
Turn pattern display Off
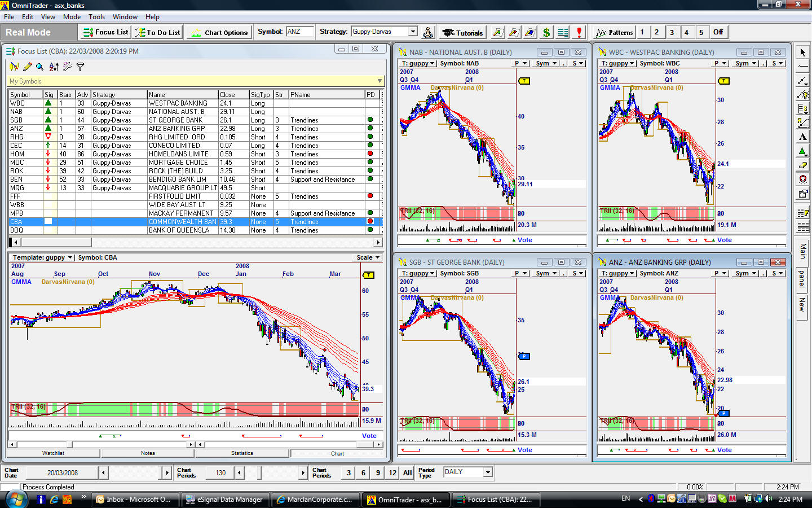coord(718,32)
